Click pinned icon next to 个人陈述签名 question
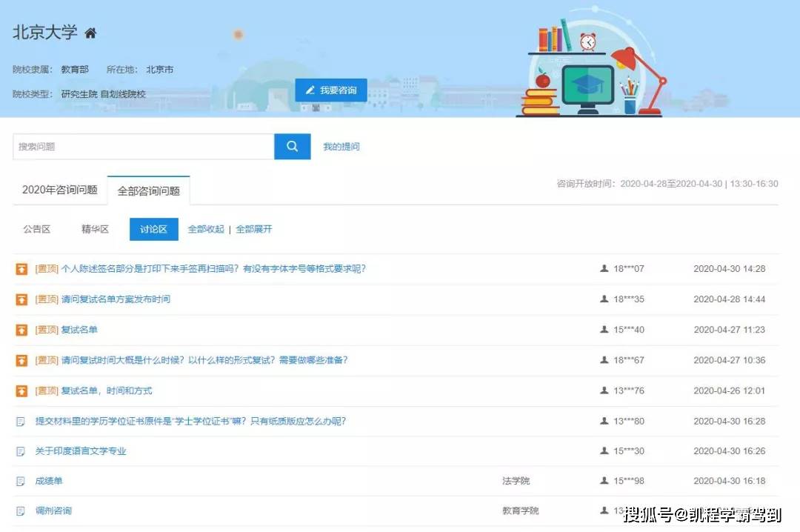Screen dimensions: 800x532 click(x=21, y=269)
